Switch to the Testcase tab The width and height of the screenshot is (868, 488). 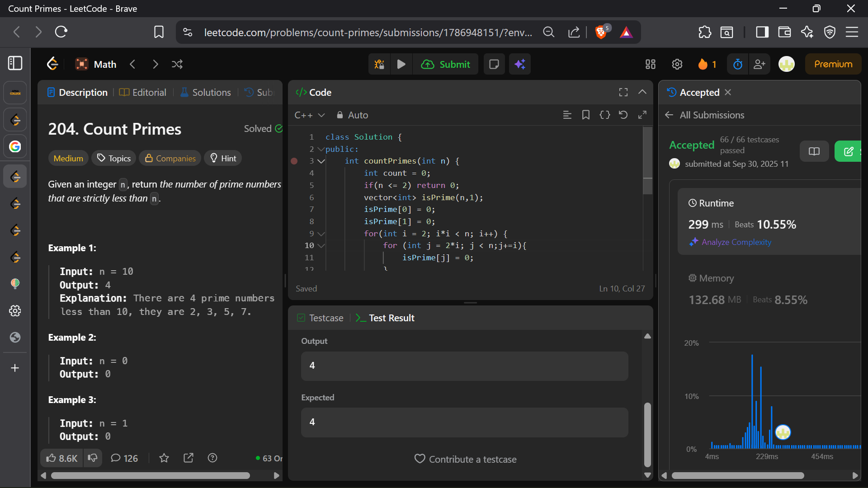(320, 318)
